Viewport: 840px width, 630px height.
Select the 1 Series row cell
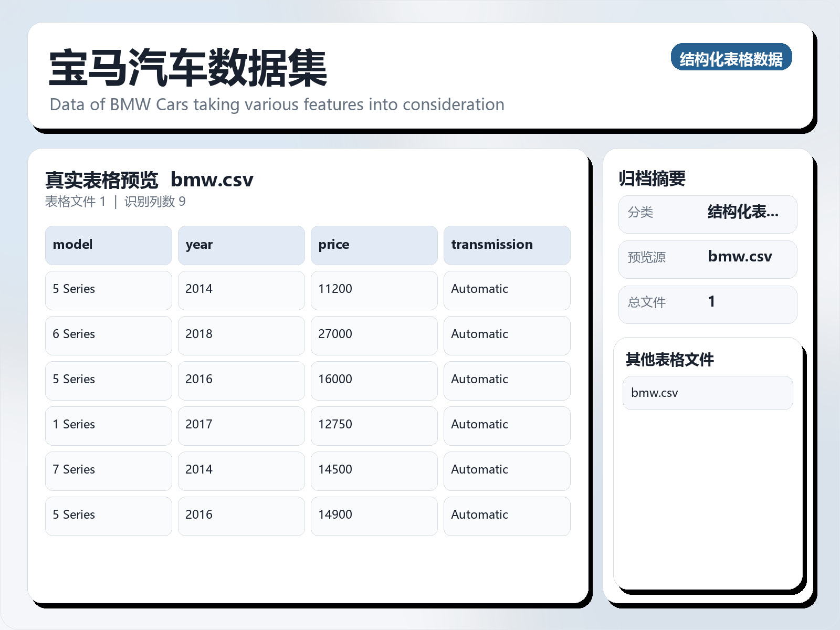pos(108,425)
